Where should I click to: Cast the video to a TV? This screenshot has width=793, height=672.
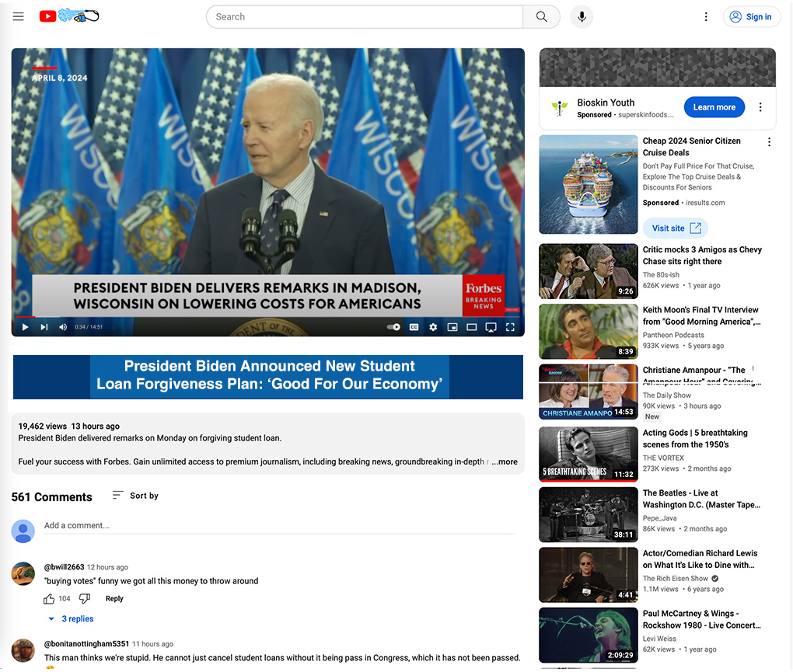click(491, 327)
